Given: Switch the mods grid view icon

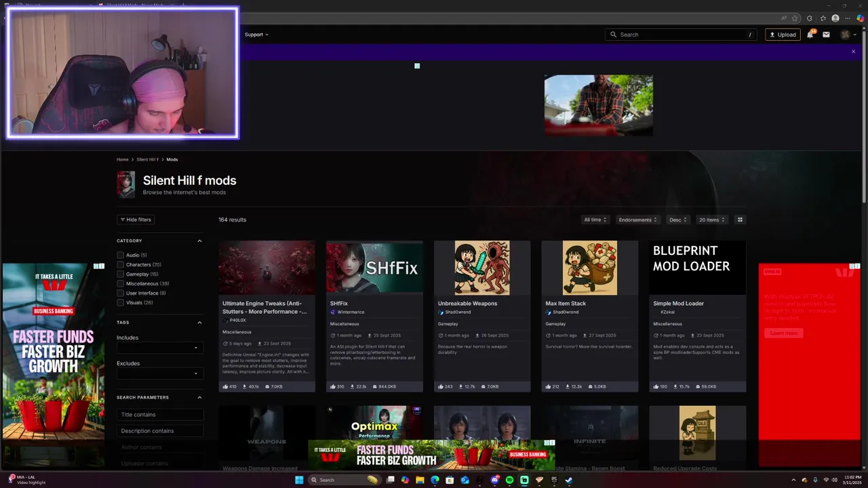Looking at the screenshot, I should [740, 220].
